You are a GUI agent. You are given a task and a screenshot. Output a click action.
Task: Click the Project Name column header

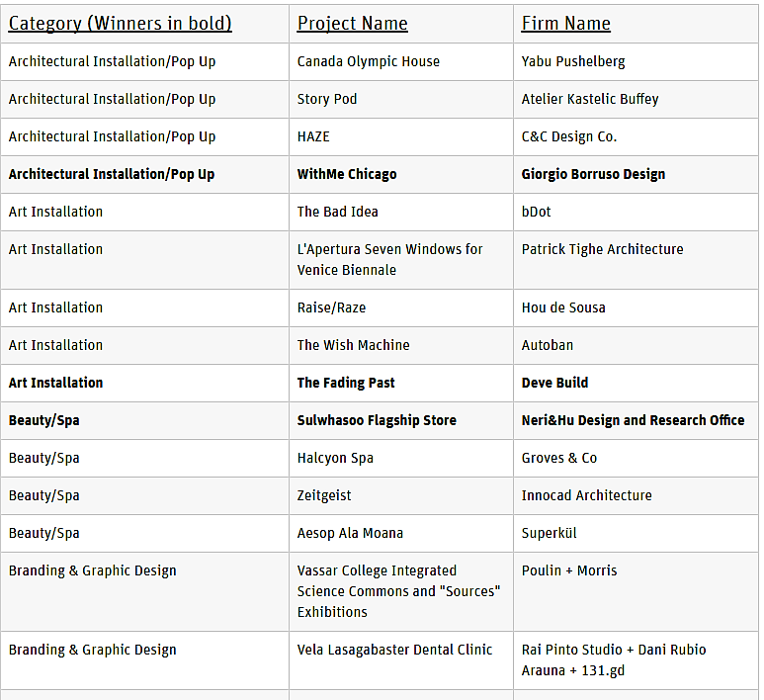pos(352,24)
